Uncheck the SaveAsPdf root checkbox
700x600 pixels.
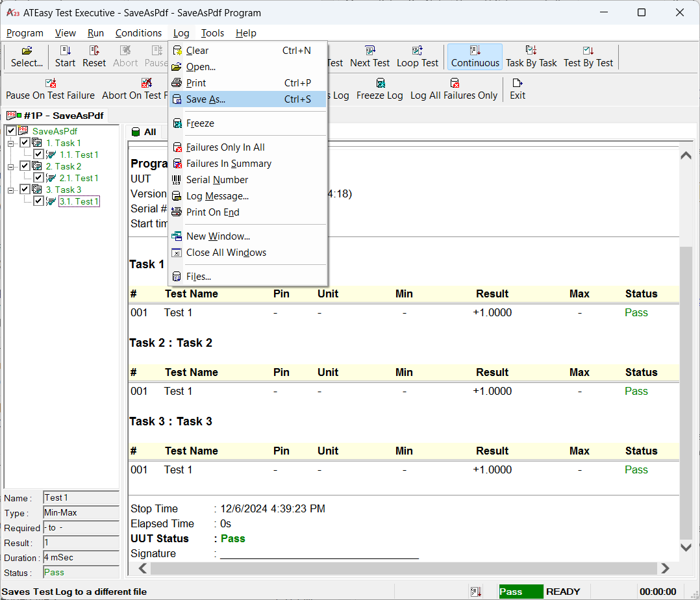tap(10, 131)
